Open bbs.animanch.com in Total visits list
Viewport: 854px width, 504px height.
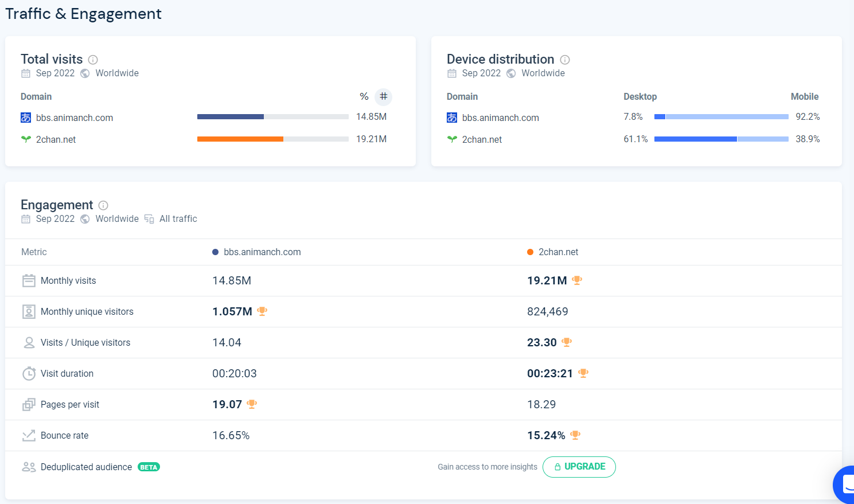74,118
